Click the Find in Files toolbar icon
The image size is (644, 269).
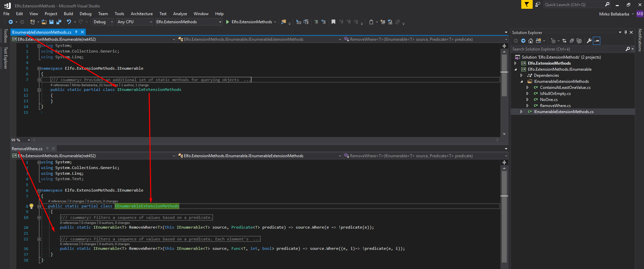pyautogui.click(x=283, y=22)
